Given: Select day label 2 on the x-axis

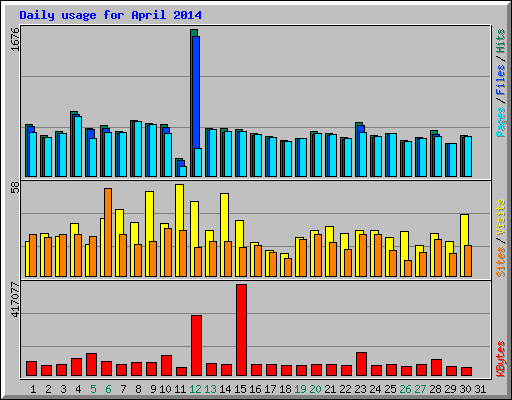Looking at the screenshot, I should [48, 389].
